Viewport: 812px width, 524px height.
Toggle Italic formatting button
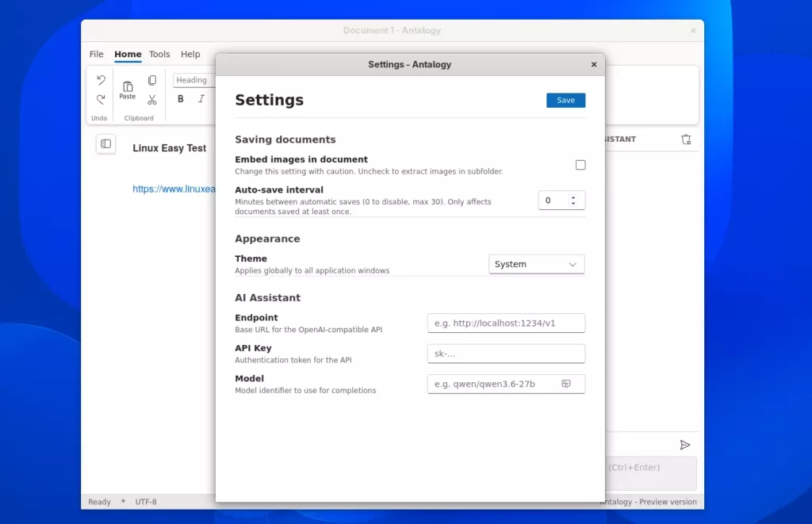pyautogui.click(x=201, y=99)
